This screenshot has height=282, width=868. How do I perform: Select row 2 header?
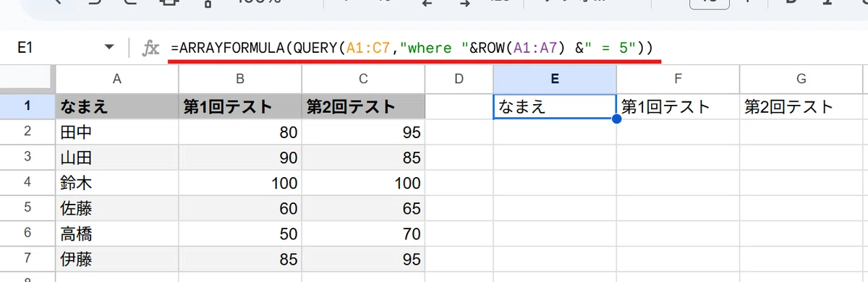coord(27,132)
